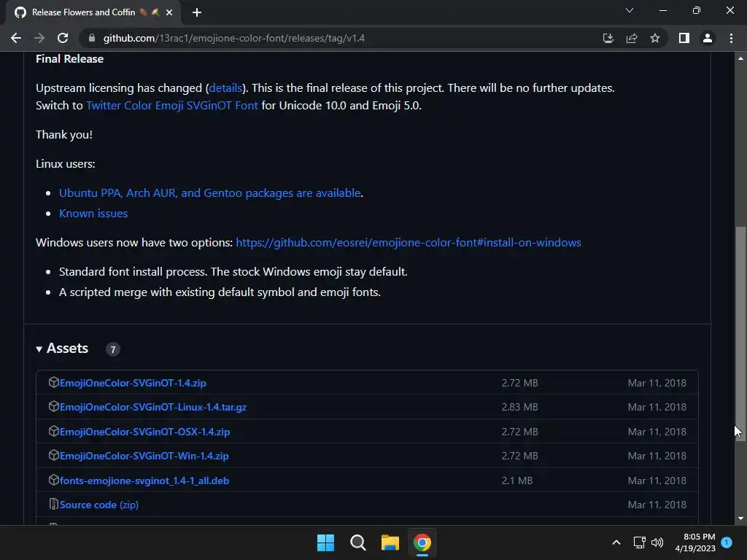The width and height of the screenshot is (747, 560).
Task: Reload the GitHub release page
Action: click(63, 38)
